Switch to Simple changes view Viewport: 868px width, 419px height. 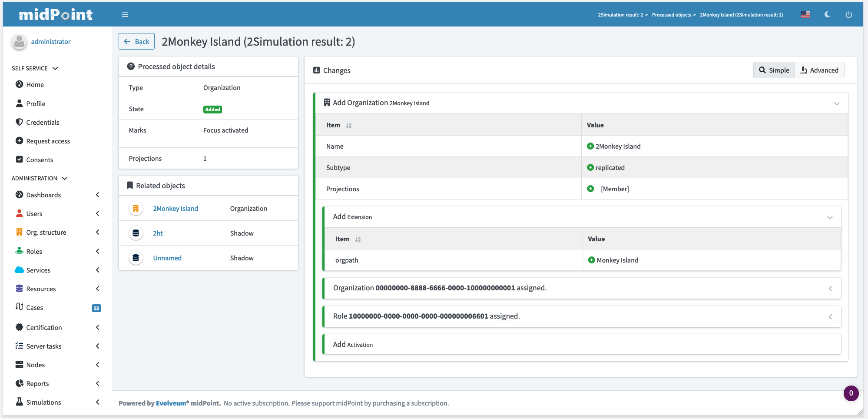point(774,70)
